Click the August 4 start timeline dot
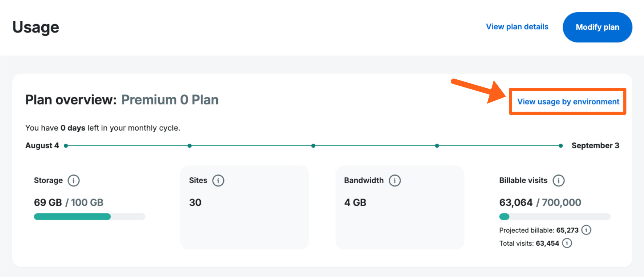Image resolution: width=644 pixels, height=277 pixels. pos(66,146)
